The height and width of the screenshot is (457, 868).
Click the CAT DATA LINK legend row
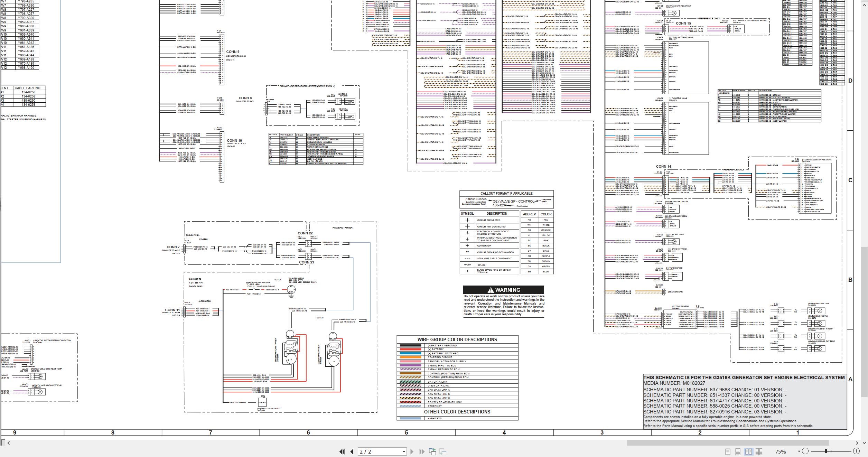457,382
